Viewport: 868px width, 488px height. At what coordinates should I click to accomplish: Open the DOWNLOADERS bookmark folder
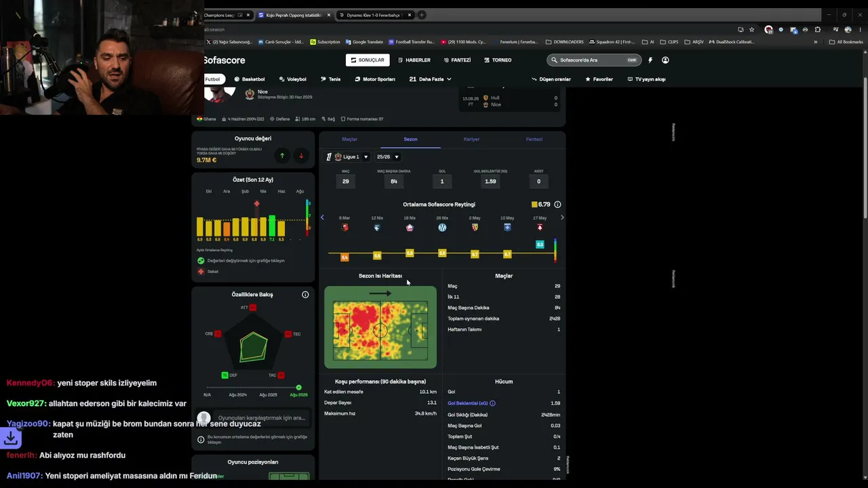tap(564, 42)
